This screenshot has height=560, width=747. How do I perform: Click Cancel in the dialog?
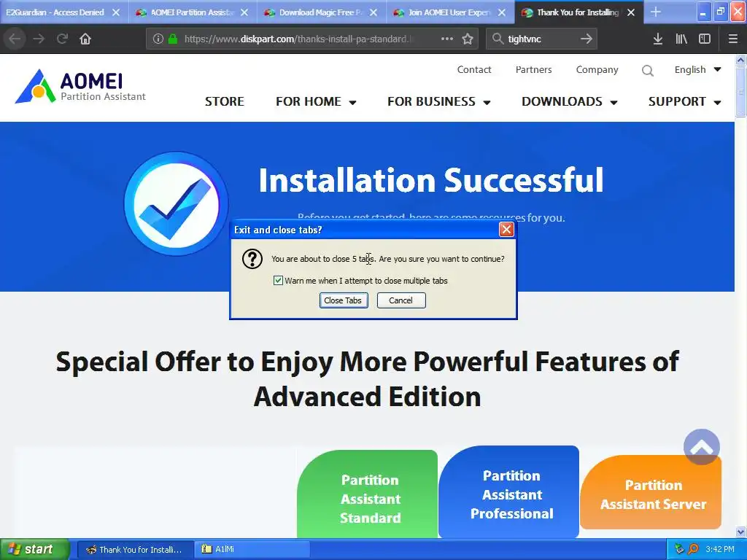click(x=401, y=300)
